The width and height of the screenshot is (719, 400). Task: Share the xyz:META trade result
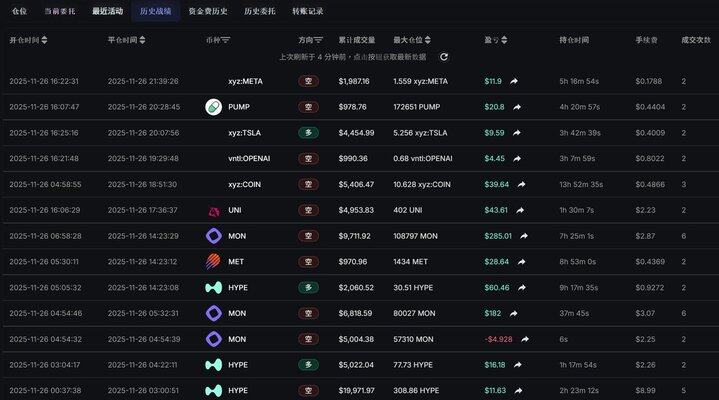click(514, 81)
